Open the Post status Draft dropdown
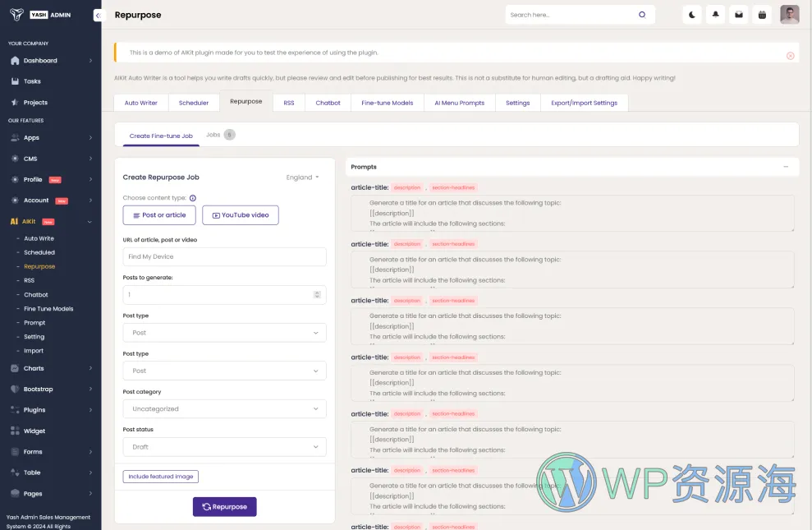Image resolution: width=812 pixels, height=530 pixels. tap(224, 446)
